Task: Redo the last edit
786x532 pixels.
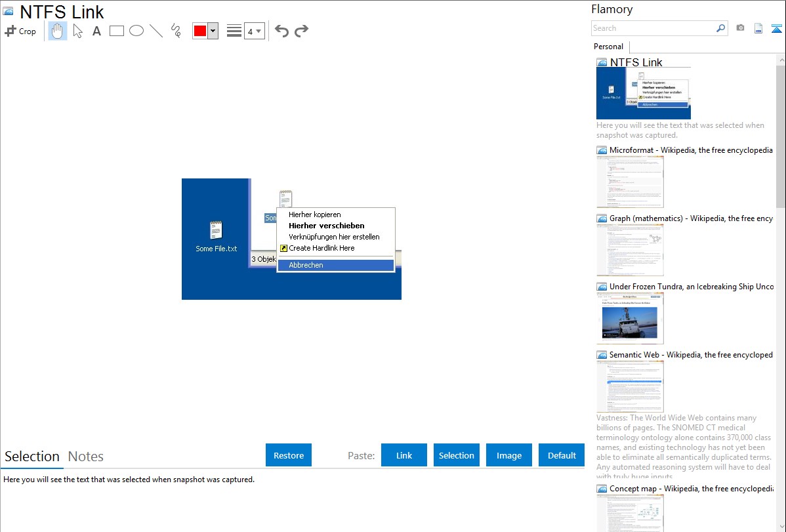Action: tap(301, 31)
